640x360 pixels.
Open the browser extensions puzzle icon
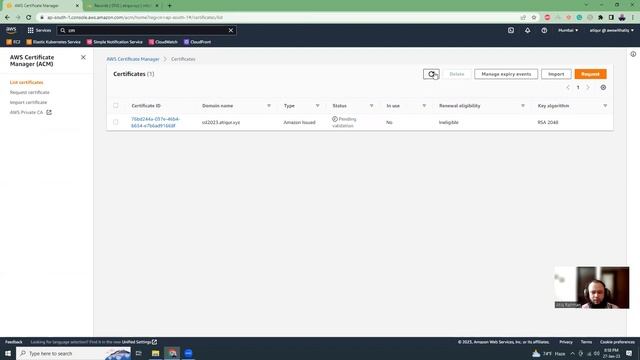pos(600,18)
